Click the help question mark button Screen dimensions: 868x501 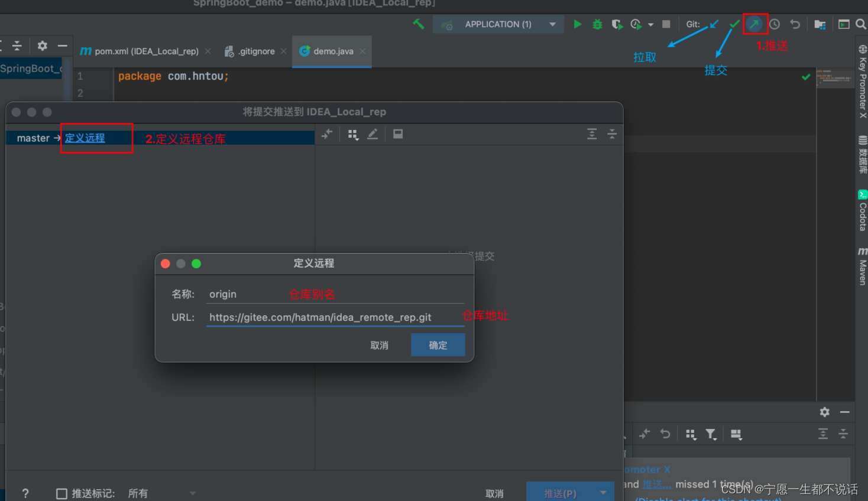pyautogui.click(x=25, y=493)
